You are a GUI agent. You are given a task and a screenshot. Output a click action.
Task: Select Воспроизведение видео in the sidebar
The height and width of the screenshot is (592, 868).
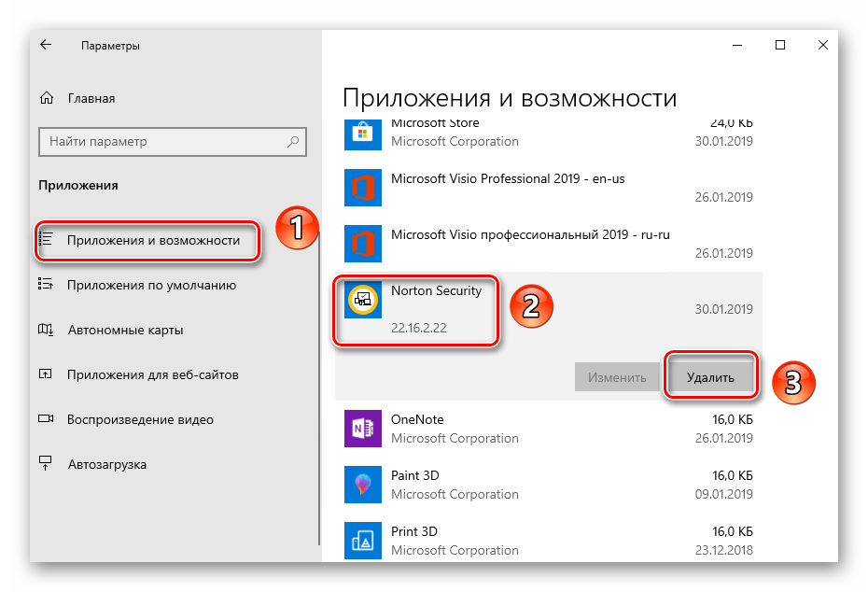140,419
